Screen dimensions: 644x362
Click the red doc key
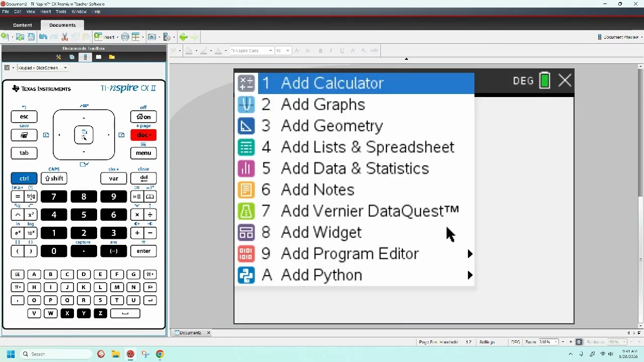[x=143, y=135]
